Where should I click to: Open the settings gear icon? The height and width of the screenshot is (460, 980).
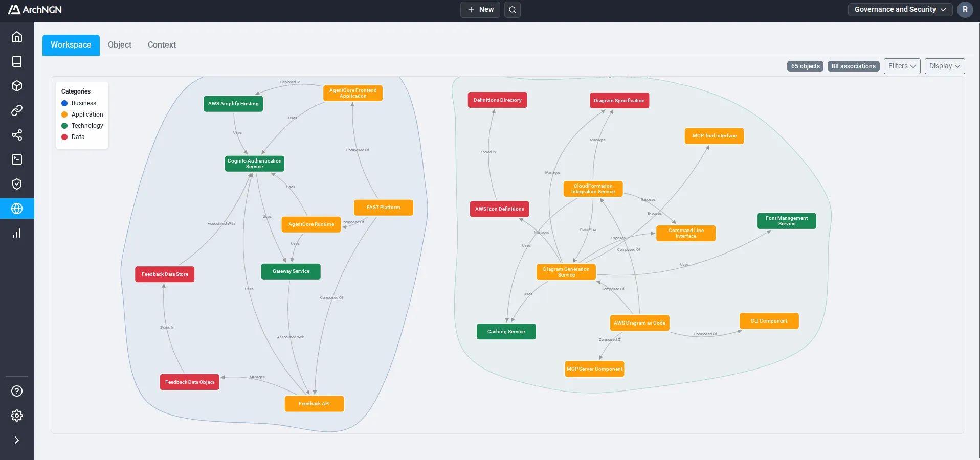click(17, 416)
